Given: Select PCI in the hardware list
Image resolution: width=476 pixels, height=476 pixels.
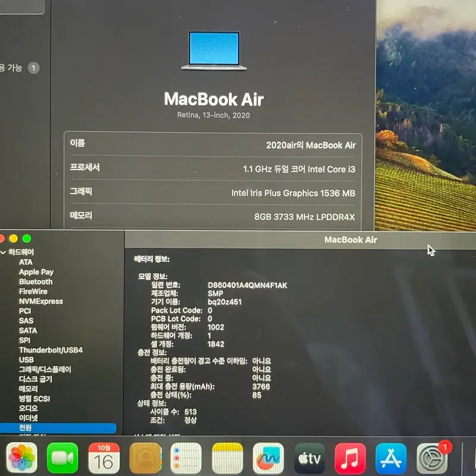Looking at the screenshot, I should [25, 311].
